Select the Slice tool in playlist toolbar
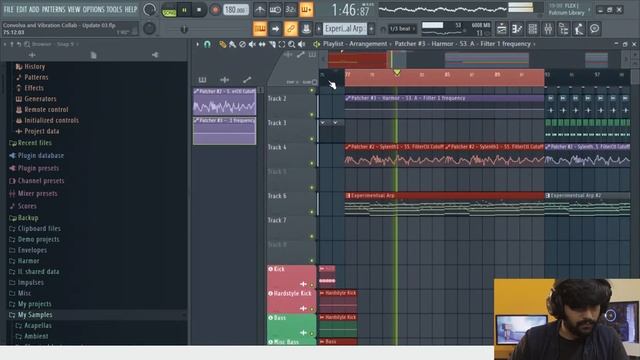 coord(272,44)
